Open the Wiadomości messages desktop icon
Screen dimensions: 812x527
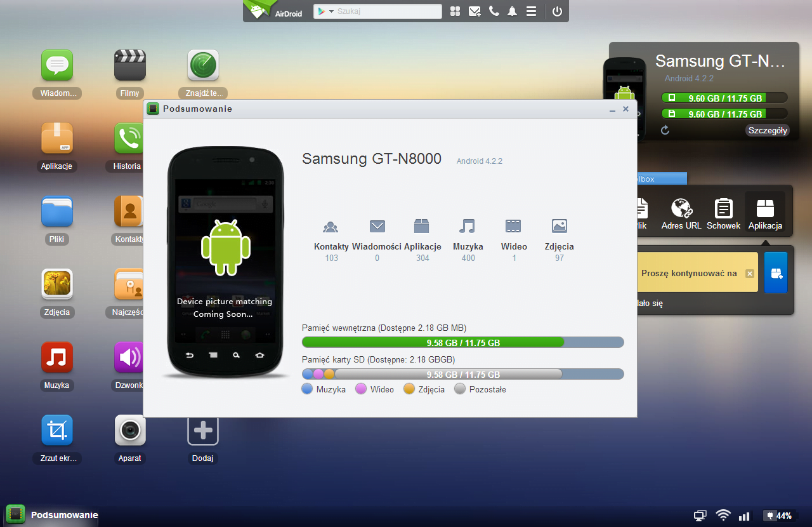pos(57,65)
